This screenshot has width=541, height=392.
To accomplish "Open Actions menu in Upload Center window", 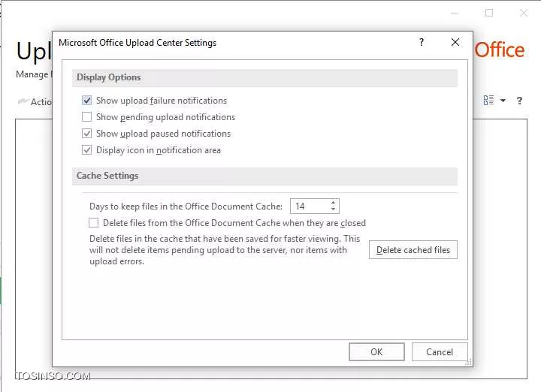I will coord(35,101).
